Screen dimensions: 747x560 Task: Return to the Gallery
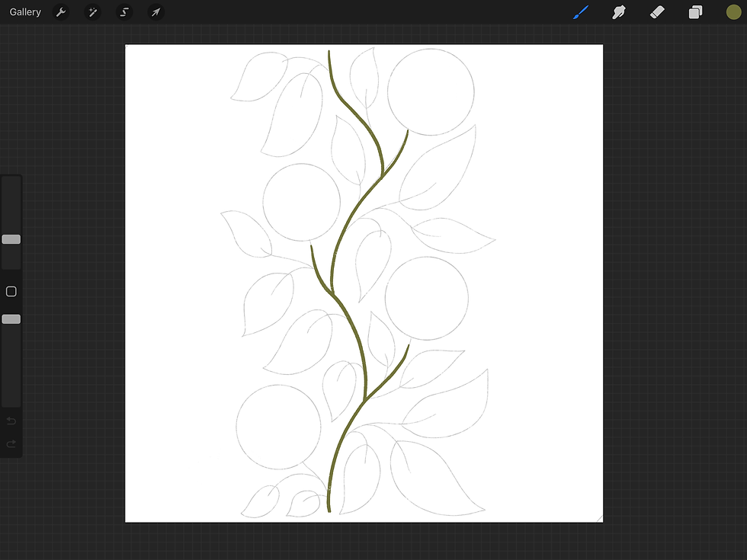25,12
